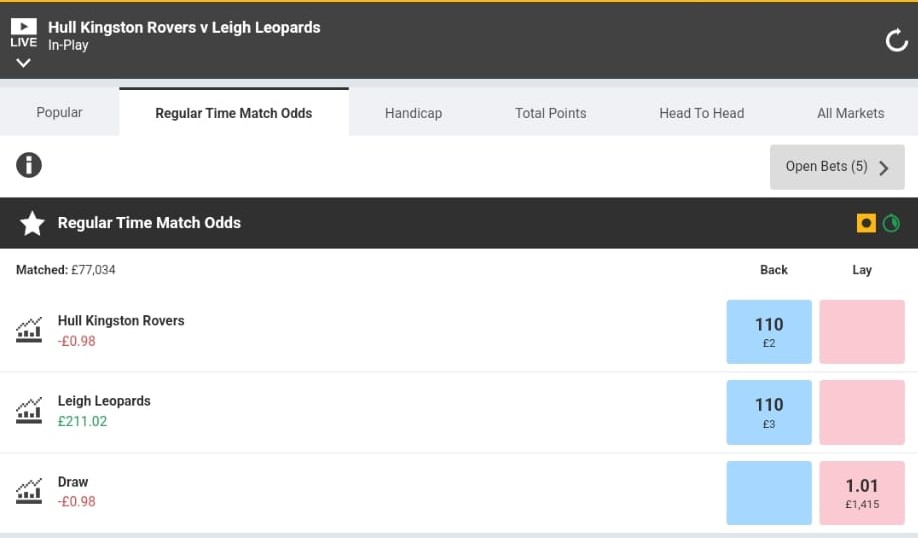The height and width of the screenshot is (538, 918).
Task: Toggle the favourite star for Regular Time Match Odds
Action: pyautogui.click(x=33, y=223)
